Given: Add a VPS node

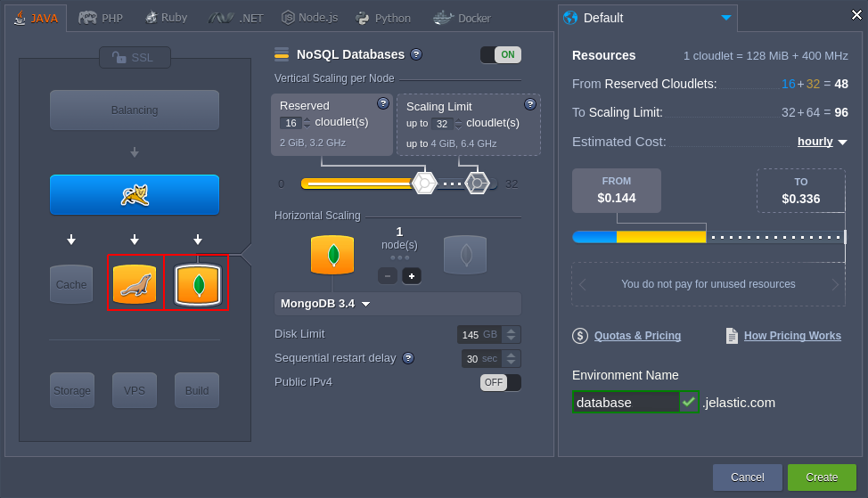Looking at the screenshot, I should (x=135, y=391).
